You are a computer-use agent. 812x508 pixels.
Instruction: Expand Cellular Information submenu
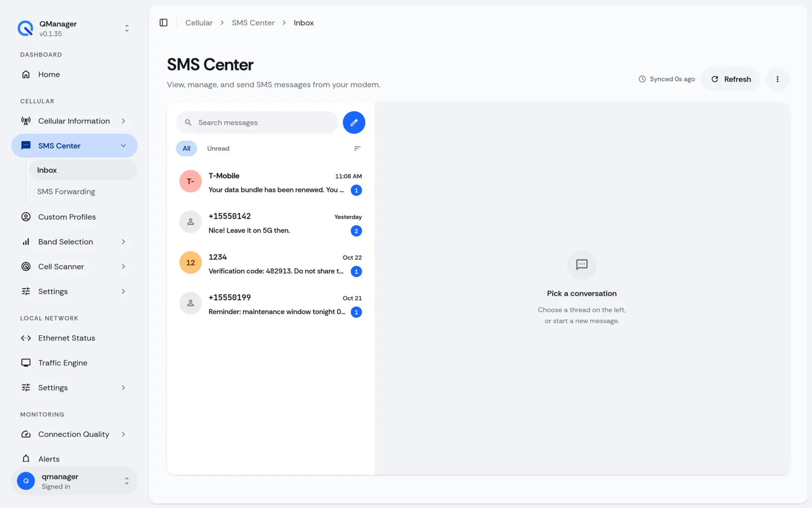[x=123, y=121]
